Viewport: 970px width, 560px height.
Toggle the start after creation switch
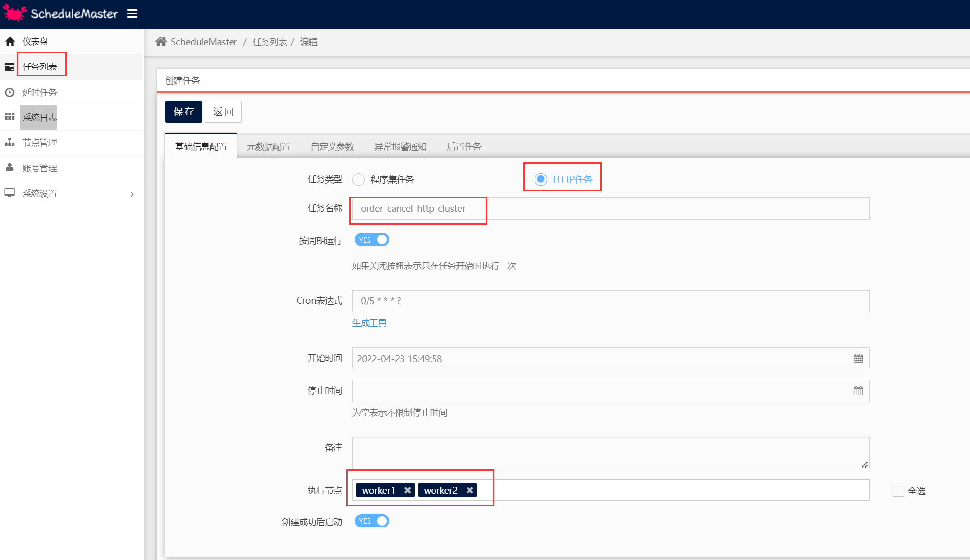pos(372,521)
